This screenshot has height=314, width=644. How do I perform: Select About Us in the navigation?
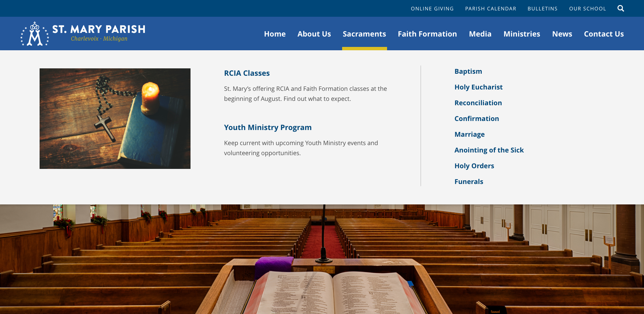pyautogui.click(x=314, y=34)
